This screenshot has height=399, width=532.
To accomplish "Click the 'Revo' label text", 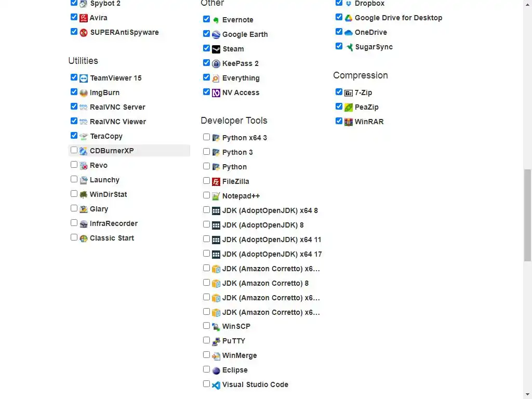I will pos(98,166).
